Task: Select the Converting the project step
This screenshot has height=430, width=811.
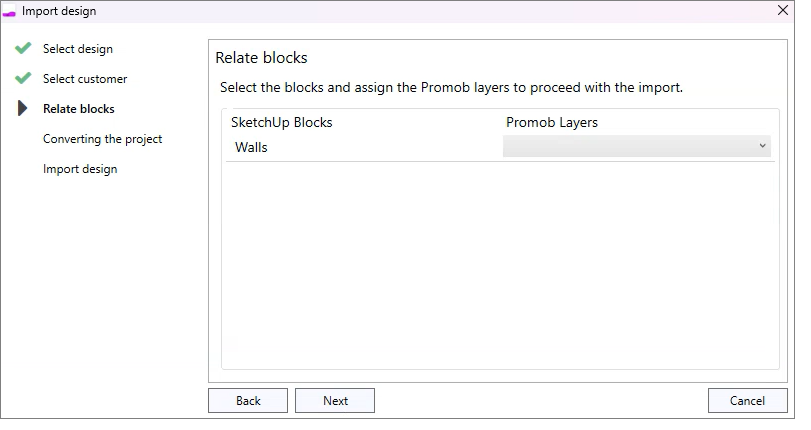Action: (102, 139)
